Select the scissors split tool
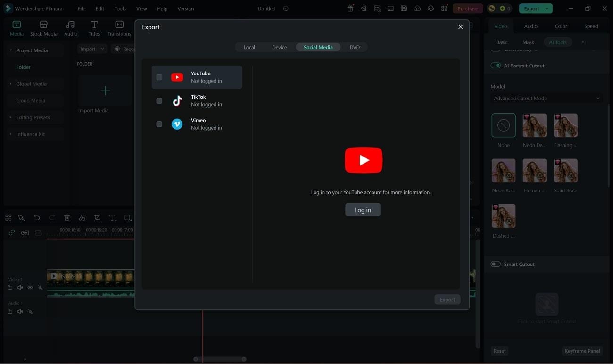 [82, 217]
